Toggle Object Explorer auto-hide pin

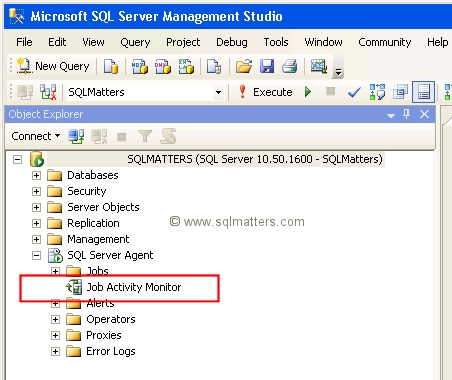pos(406,114)
